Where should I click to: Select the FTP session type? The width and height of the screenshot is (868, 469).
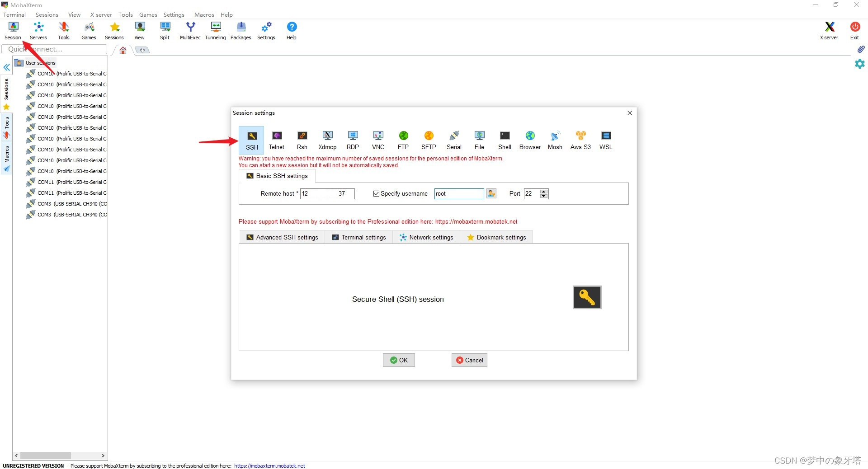click(403, 141)
